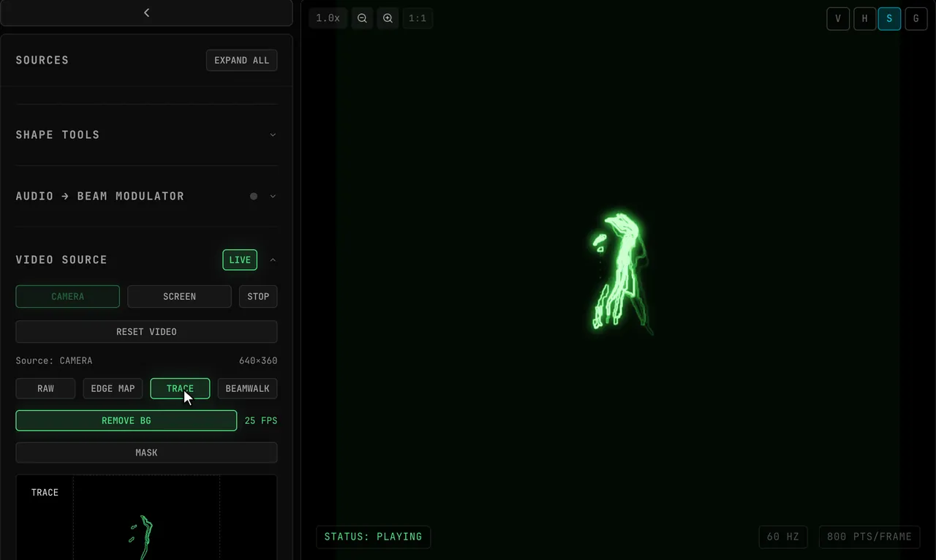The width and height of the screenshot is (936, 560).
Task: Expand the Audio Beam Modulator chevron
Action: [273, 196]
